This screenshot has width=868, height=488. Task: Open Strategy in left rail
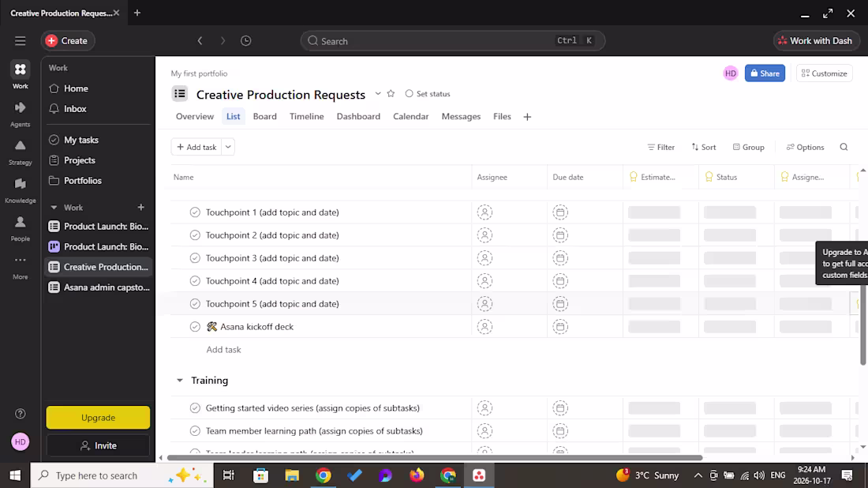20,152
